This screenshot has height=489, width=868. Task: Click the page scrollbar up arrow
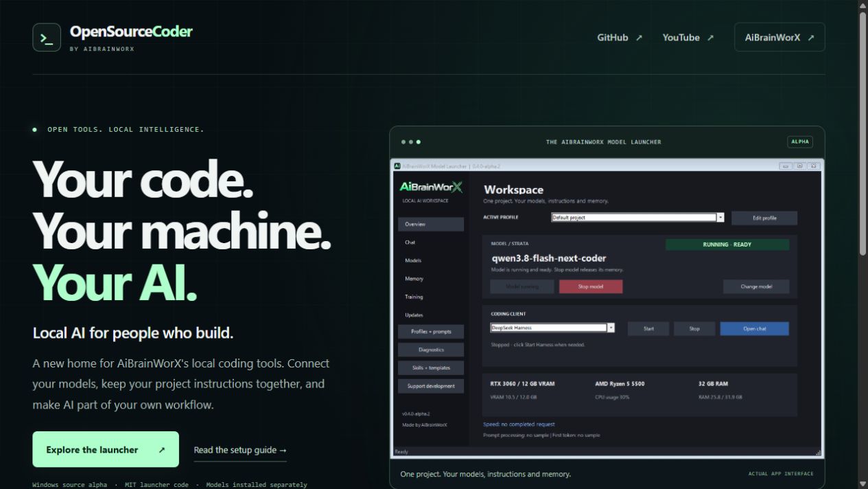[863, 5]
